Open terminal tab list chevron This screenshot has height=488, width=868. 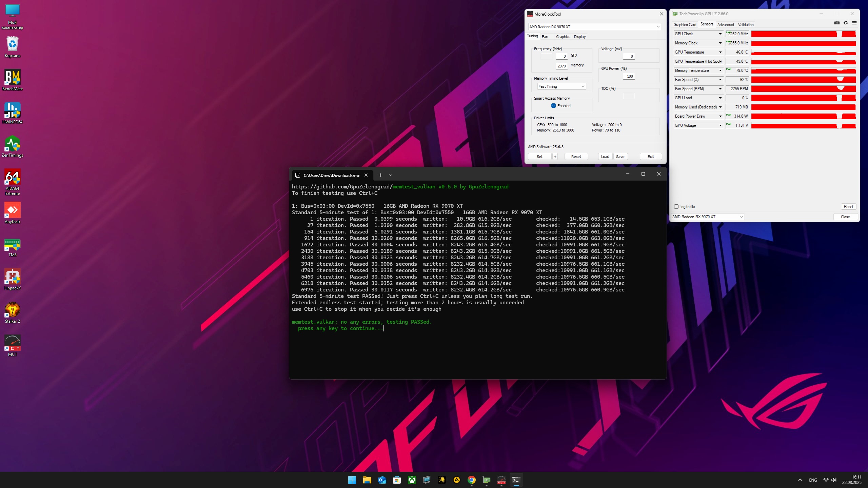[391, 175]
